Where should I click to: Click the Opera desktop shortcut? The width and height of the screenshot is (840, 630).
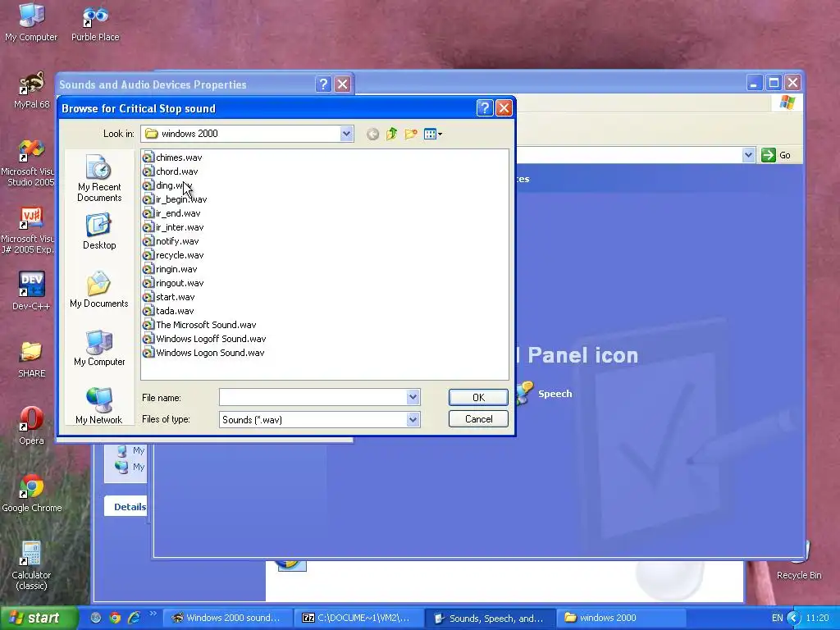tap(31, 426)
